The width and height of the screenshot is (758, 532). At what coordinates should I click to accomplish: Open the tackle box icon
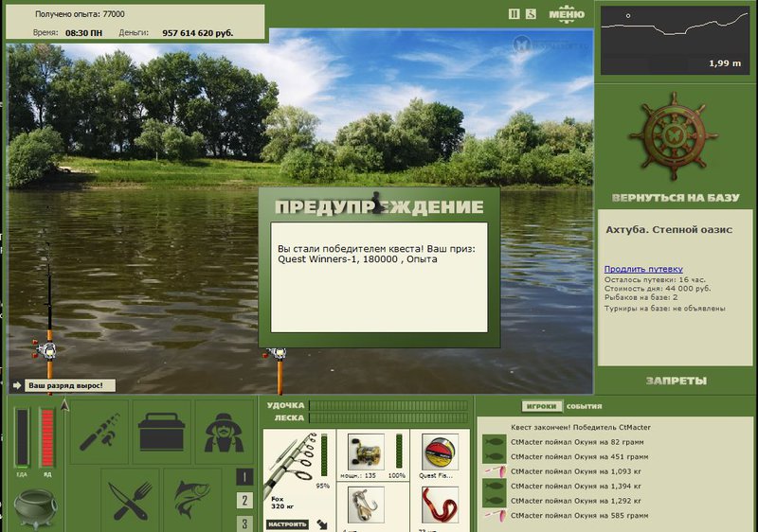[161, 431]
